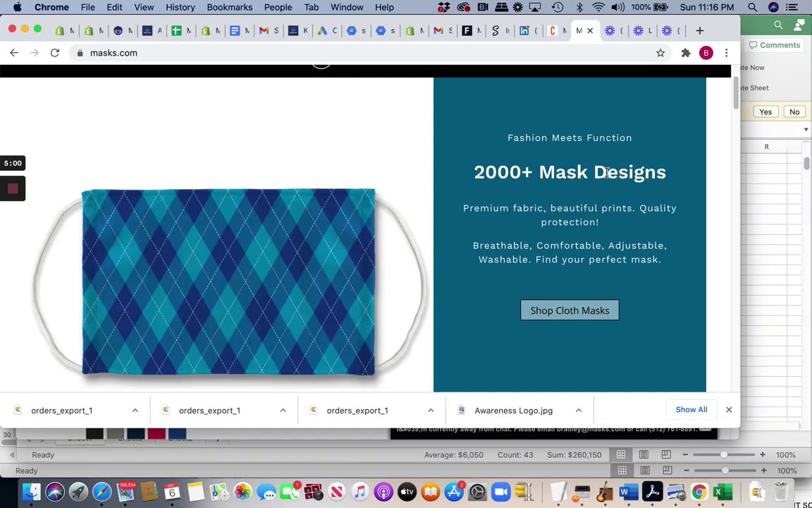Open the File menu
The height and width of the screenshot is (508, 812).
[x=87, y=7]
